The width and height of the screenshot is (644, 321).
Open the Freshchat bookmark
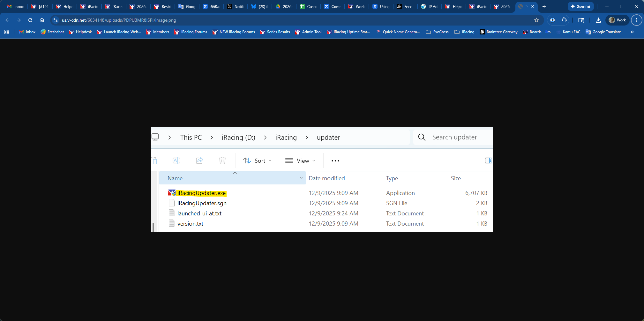click(x=52, y=32)
